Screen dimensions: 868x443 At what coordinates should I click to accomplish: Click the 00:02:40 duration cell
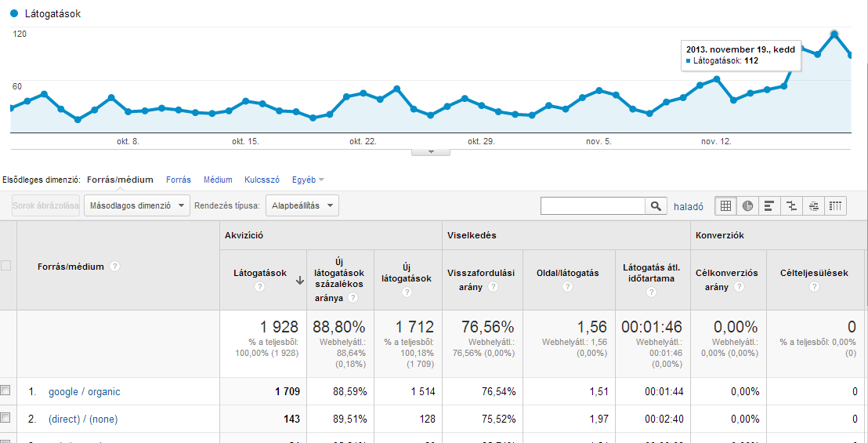[x=664, y=419]
